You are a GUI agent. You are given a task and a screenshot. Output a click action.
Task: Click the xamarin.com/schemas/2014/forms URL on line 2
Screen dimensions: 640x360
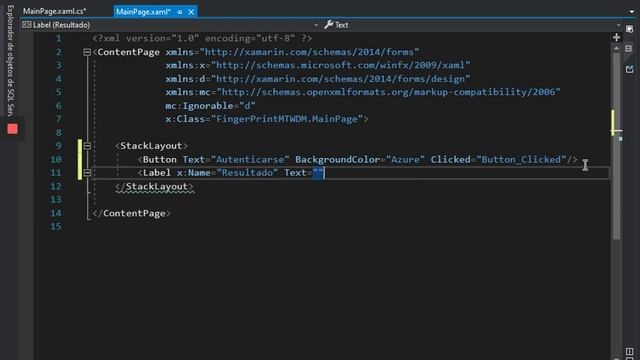pos(309,52)
